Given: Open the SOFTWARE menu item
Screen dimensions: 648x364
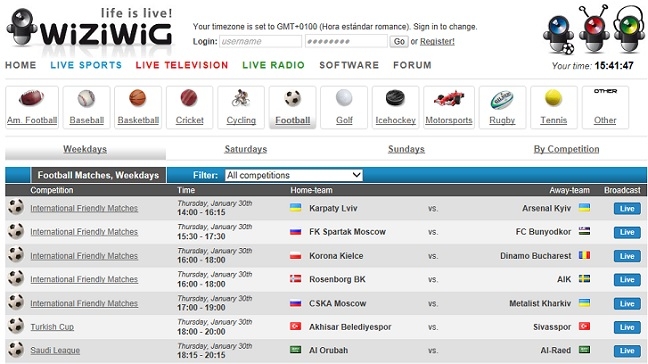Looking at the screenshot, I should tap(349, 65).
